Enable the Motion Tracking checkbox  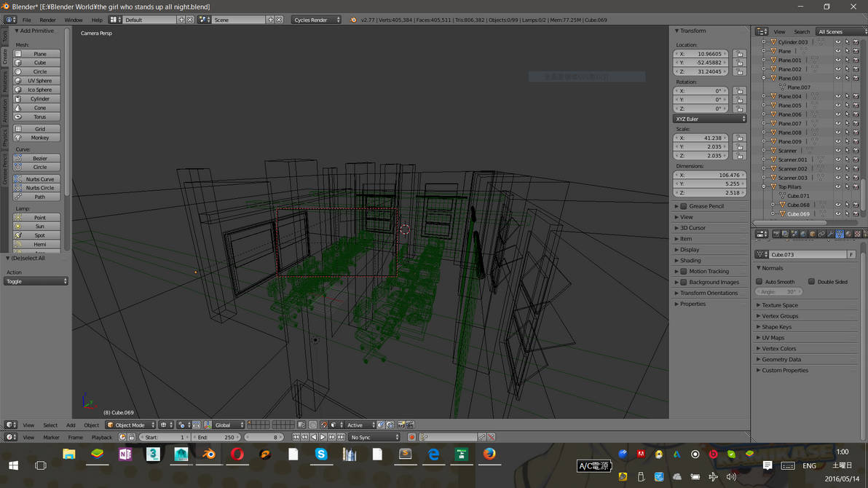684,272
